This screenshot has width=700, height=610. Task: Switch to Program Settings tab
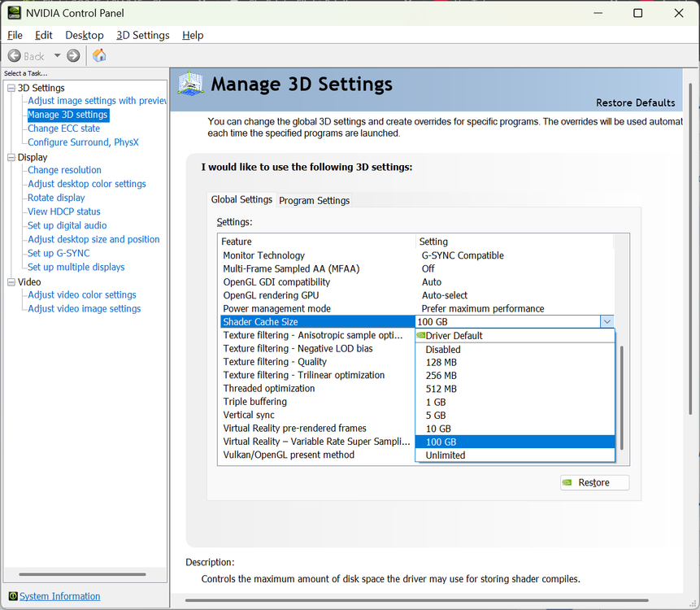click(x=314, y=200)
